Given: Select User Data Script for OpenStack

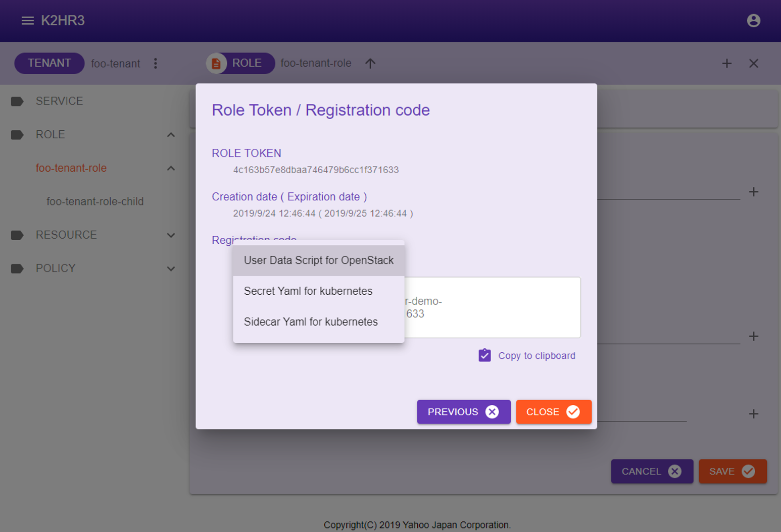Looking at the screenshot, I should pos(319,260).
